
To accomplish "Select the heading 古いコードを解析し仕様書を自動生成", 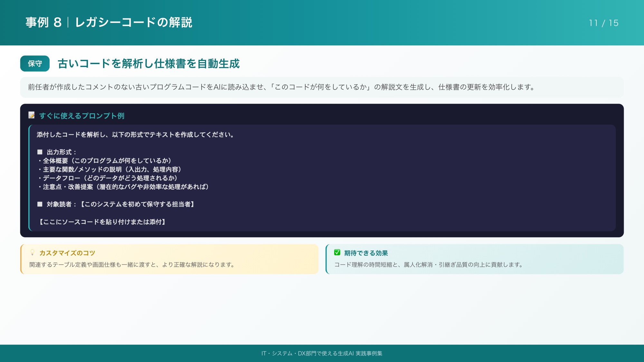I will point(148,63).
